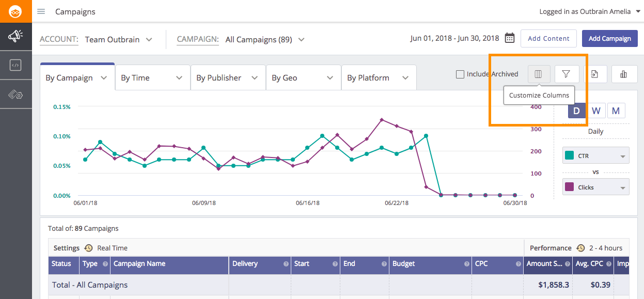Open the code snippet sidebar icon
This screenshot has width=644, height=299.
tap(15, 65)
